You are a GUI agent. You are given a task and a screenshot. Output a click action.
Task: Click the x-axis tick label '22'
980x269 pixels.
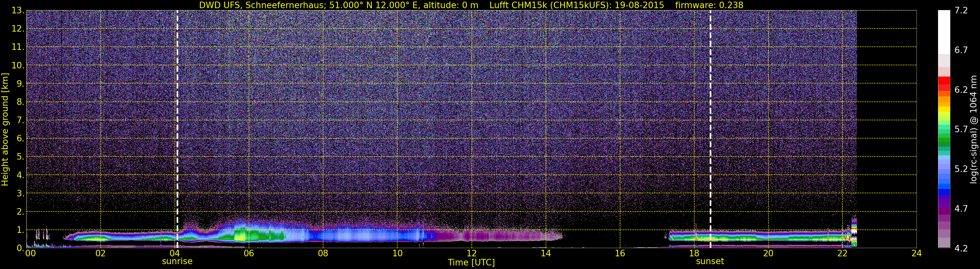pyautogui.click(x=842, y=253)
